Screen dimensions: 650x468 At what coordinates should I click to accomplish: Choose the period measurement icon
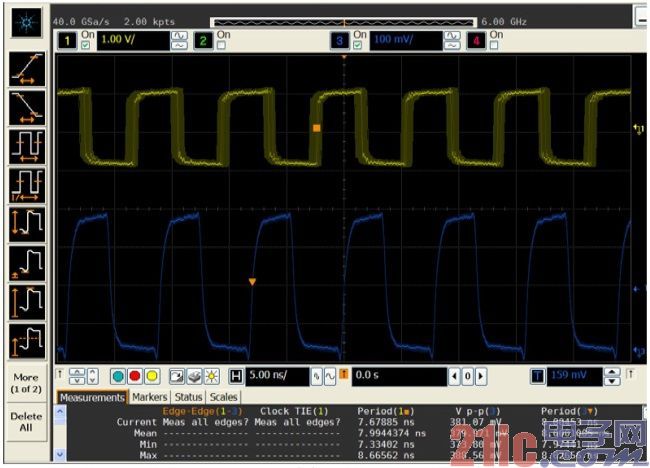27,147
